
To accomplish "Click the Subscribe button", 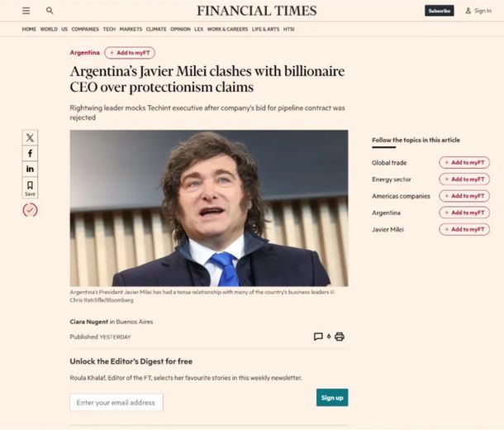I will point(440,11).
